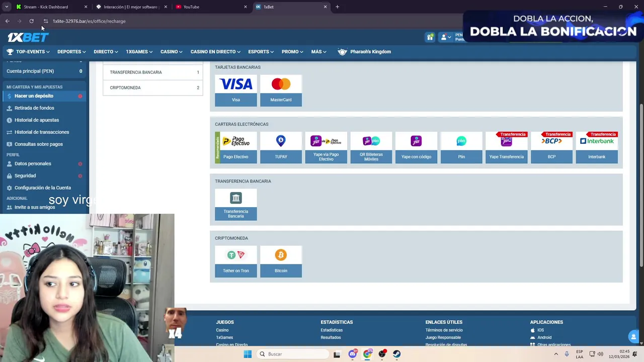The height and width of the screenshot is (362, 644).
Task: Select Yape via Pago Efectivo
Action: pos(326,147)
